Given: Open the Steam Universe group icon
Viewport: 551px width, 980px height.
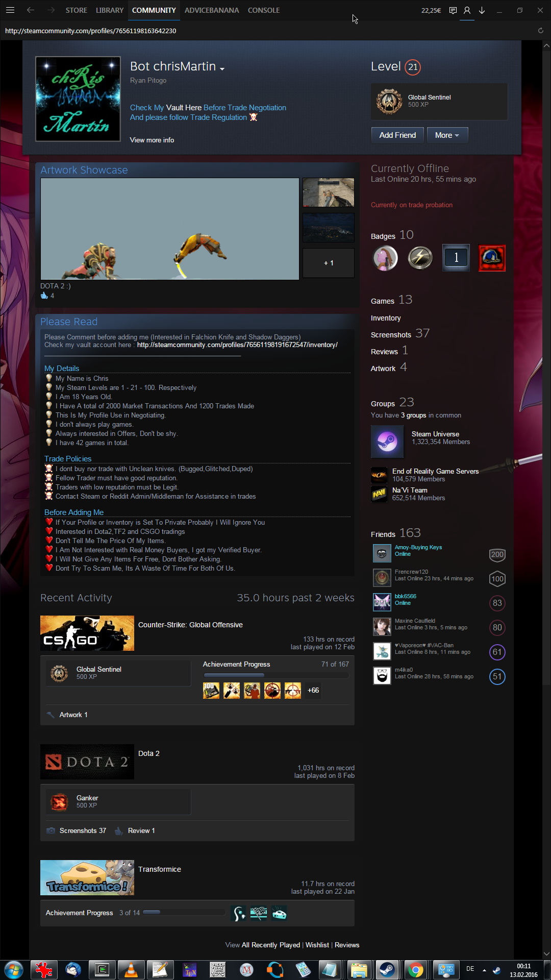Looking at the screenshot, I should coord(387,441).
